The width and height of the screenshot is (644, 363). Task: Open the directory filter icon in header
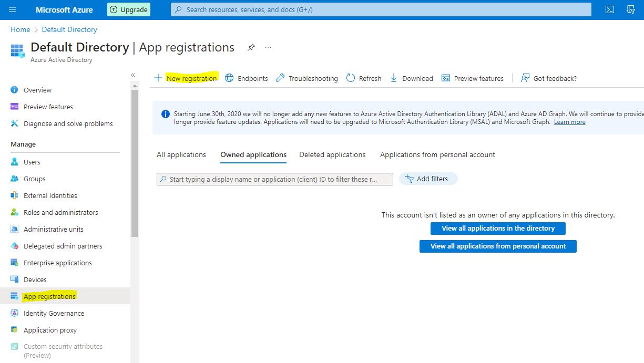click(631, 9)
